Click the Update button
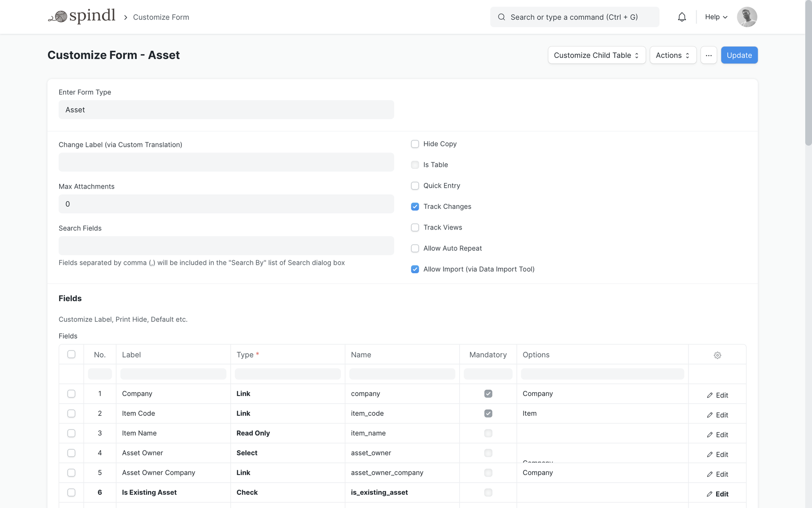812x508 pixels. (x=739, y=55)
